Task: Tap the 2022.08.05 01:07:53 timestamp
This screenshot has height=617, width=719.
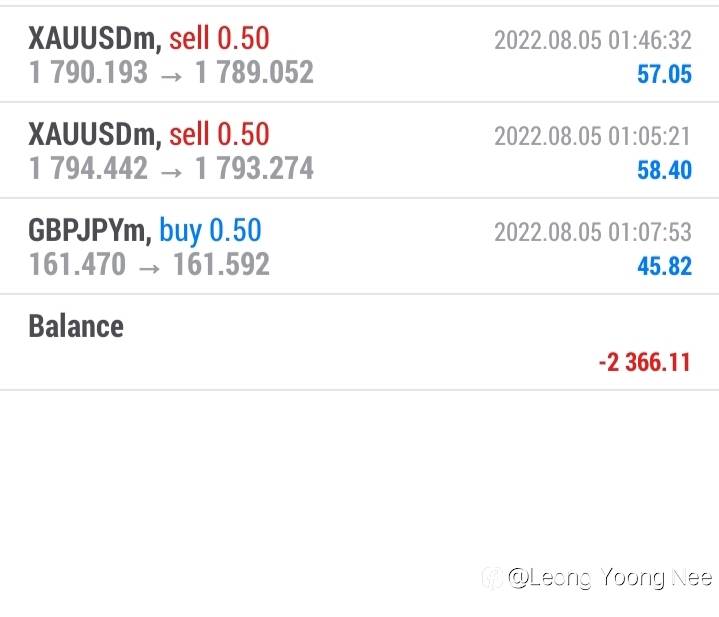Action: click(x=592, y=233)
